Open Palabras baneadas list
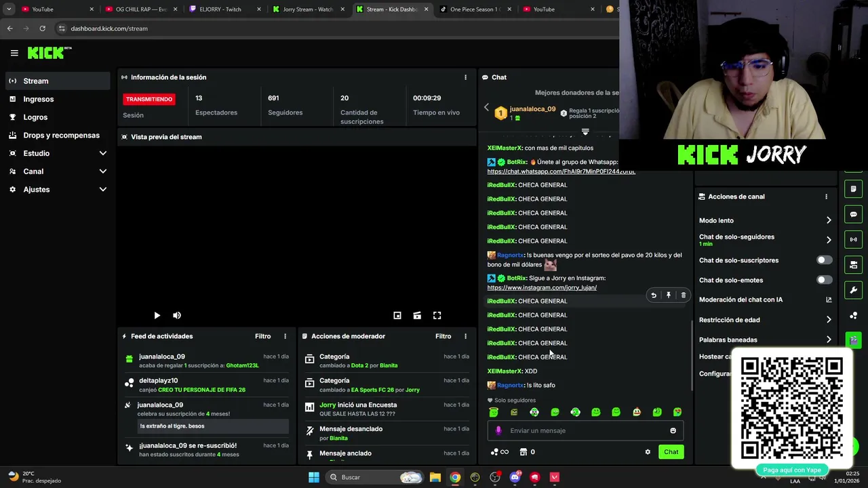 coord(765,340)
